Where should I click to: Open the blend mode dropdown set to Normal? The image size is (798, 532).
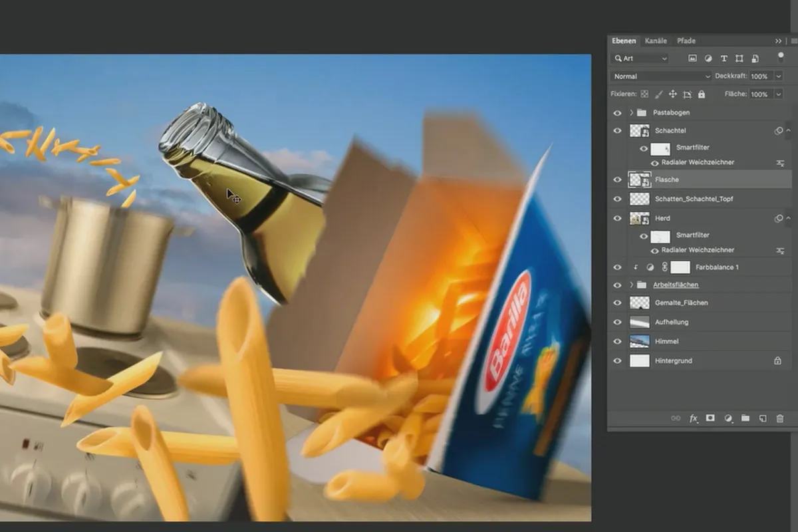point(661,76)
